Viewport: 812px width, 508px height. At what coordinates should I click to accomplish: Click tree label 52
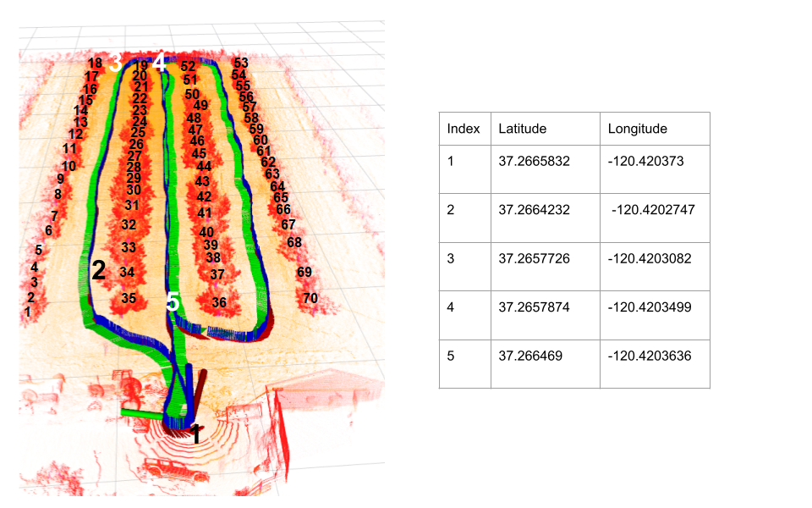[x=188, y=66]
